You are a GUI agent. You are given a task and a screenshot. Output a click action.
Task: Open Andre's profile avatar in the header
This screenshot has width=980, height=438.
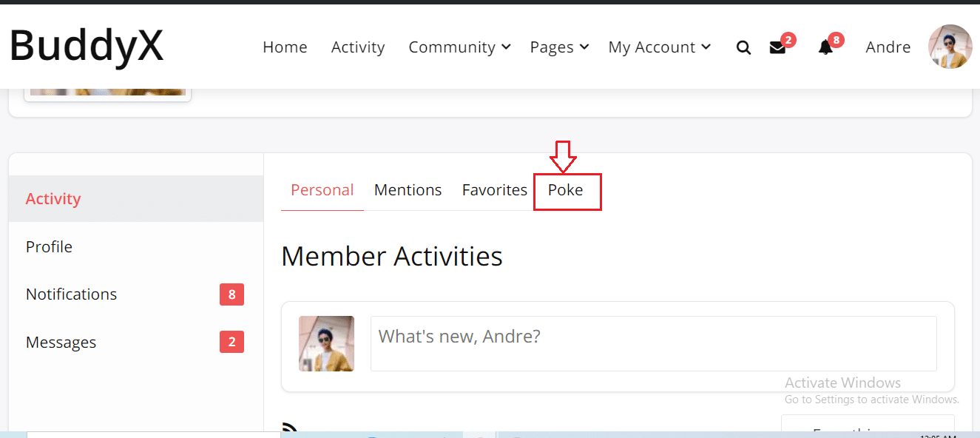[x=950, y=47]
